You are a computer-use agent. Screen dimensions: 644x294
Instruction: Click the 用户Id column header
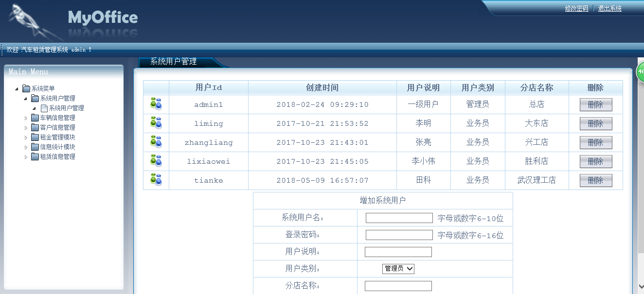(209, 87)
